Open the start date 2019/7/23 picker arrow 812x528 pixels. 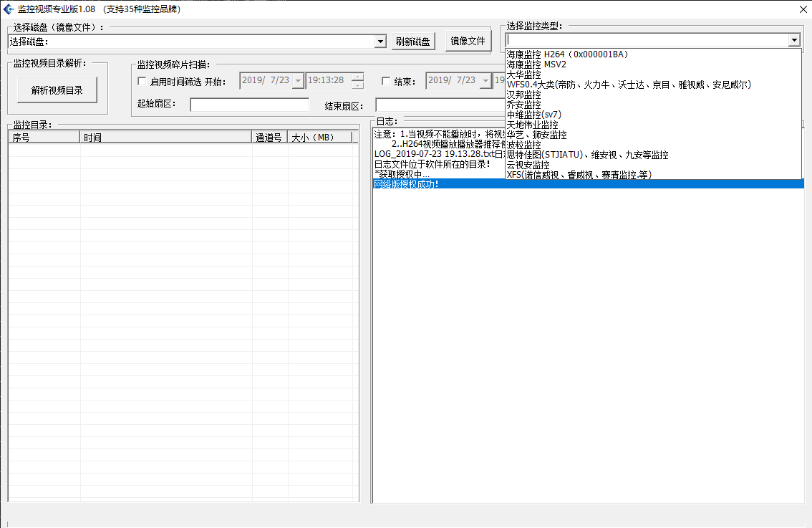298,81
